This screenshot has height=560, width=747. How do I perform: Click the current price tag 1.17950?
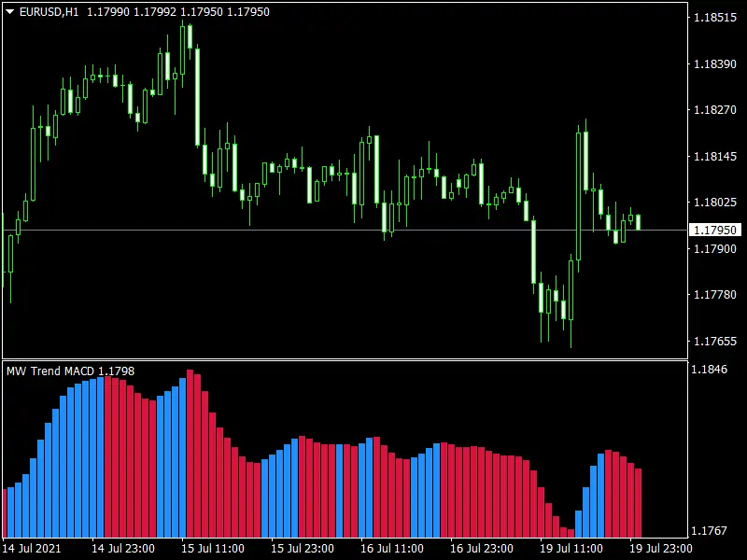pos(715,230)
